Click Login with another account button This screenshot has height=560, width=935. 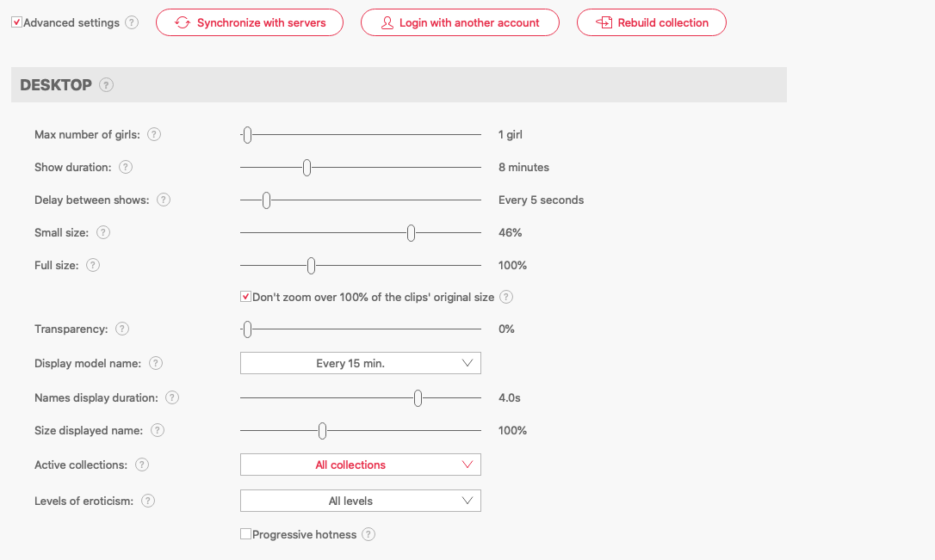pos(460,23)
